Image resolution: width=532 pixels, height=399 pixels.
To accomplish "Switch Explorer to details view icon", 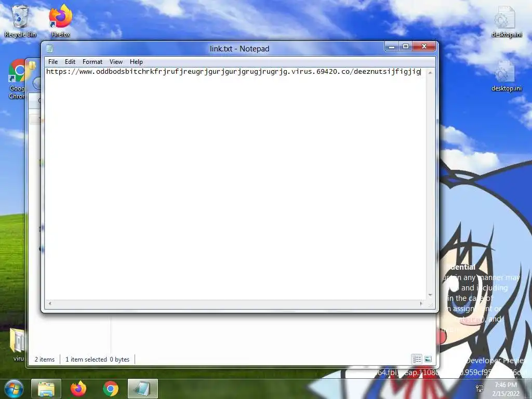I will pyautogui.click(x=417, y=359).
